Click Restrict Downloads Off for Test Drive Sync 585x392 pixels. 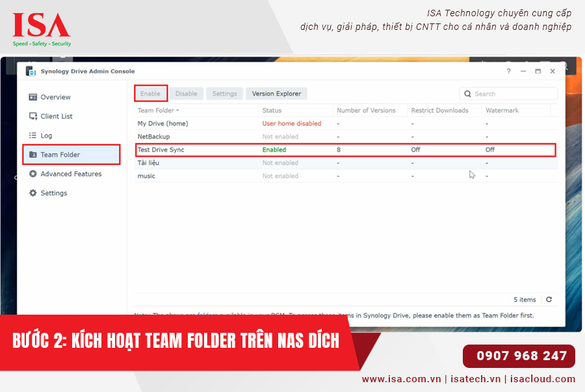[415, 150]
